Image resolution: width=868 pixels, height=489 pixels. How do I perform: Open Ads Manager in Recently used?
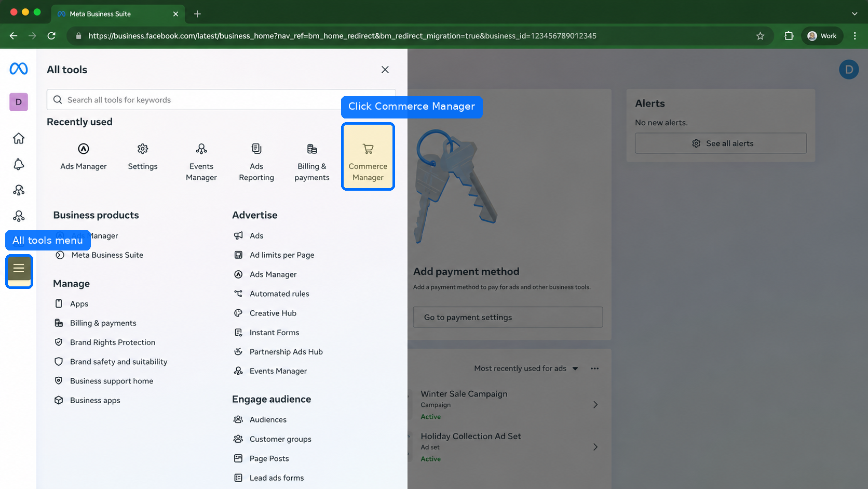pos(83,156)
